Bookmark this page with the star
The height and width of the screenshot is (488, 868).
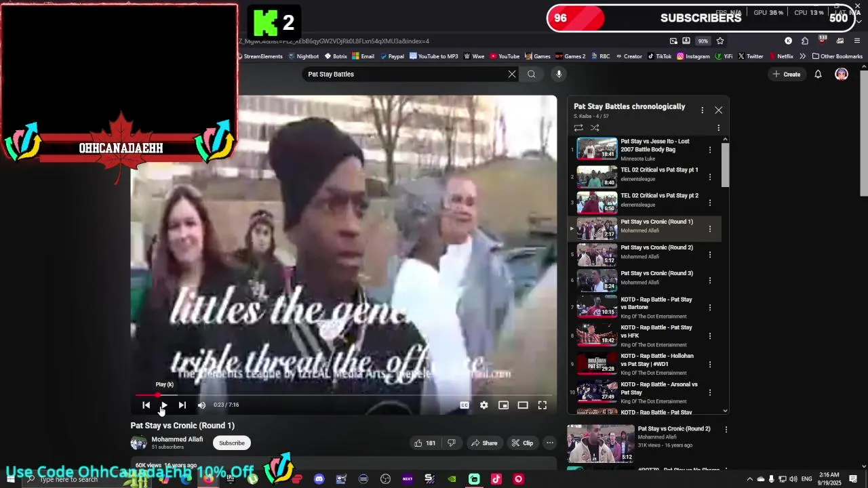tap(720, 41)
